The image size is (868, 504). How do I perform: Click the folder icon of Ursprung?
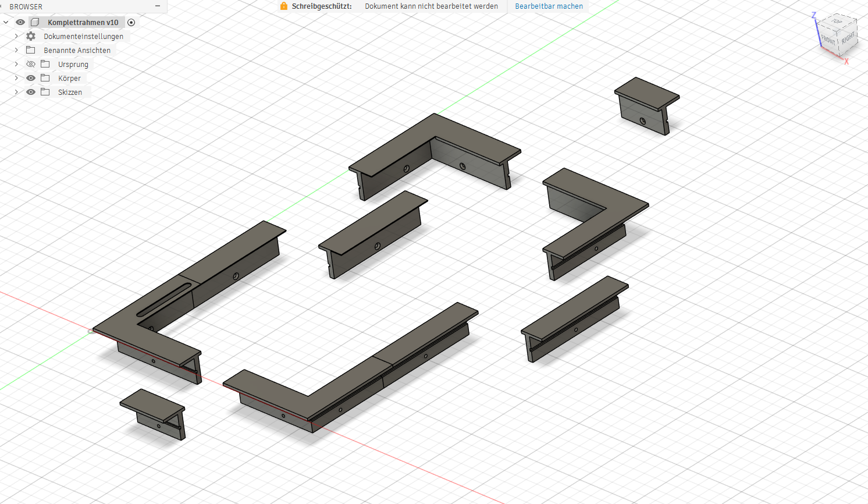tap(45, 64)
